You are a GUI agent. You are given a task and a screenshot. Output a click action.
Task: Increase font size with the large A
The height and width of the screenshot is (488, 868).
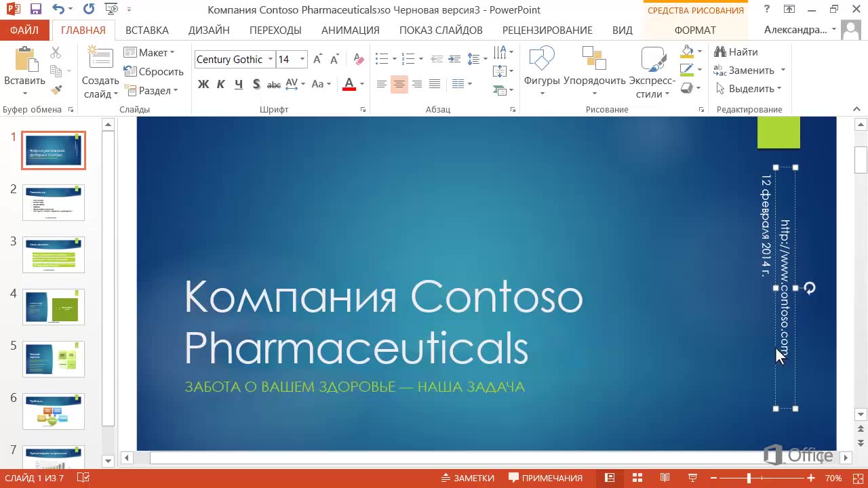pos(317,60)
